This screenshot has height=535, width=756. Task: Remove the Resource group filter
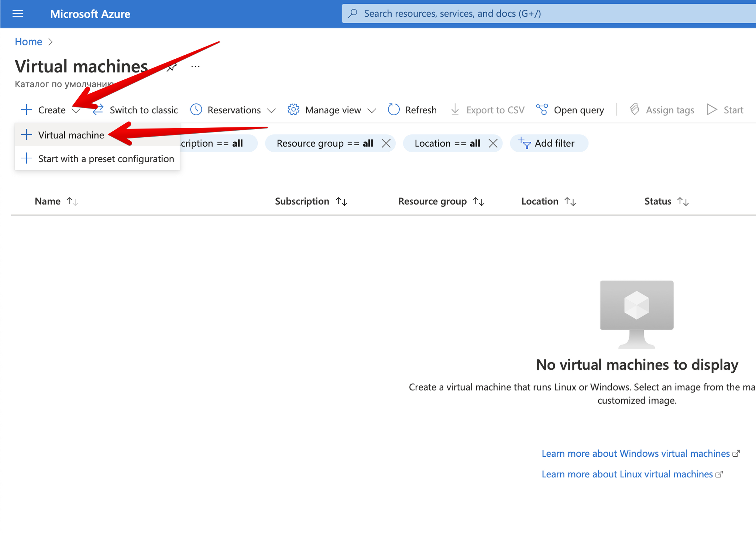(386, 143)
